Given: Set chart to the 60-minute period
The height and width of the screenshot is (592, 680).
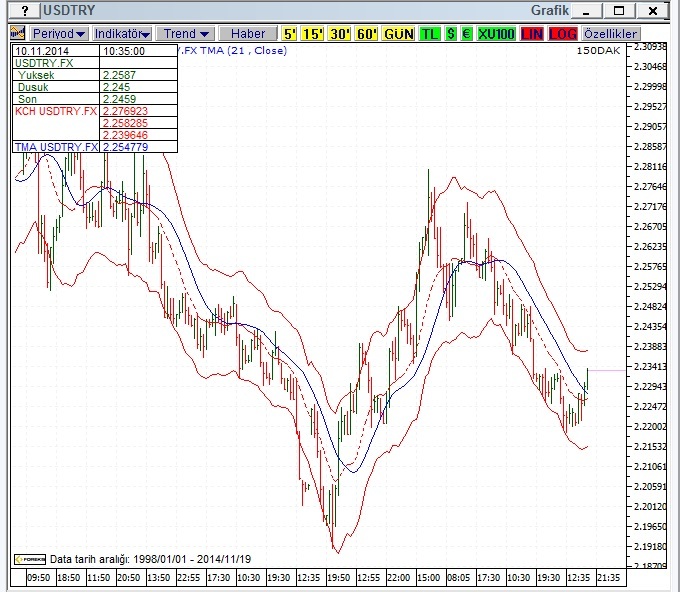Looking at the screenshot, I should point(367,33).
